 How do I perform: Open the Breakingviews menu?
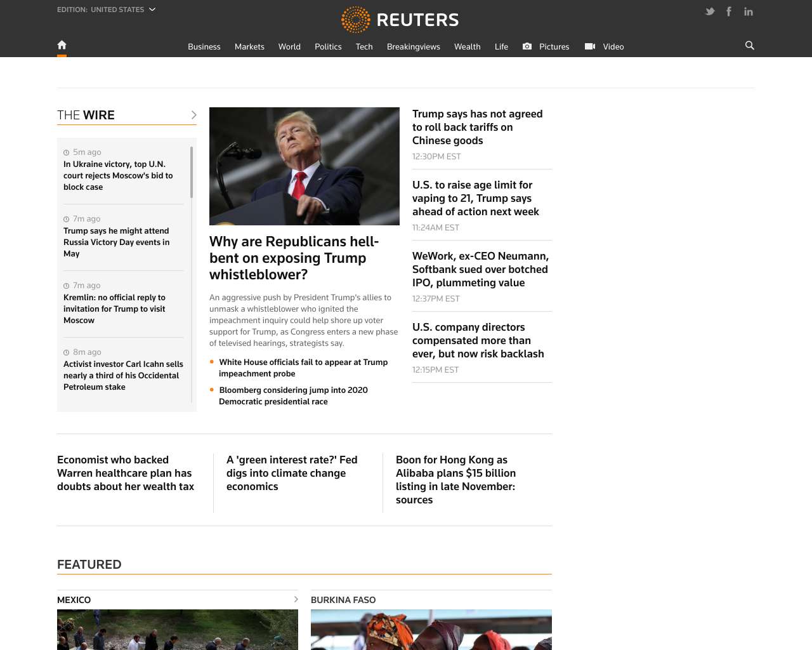(414, 47)
